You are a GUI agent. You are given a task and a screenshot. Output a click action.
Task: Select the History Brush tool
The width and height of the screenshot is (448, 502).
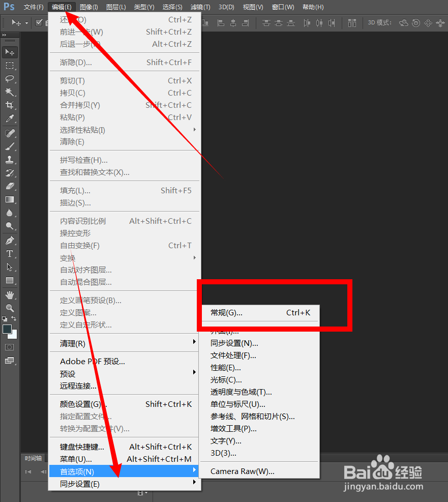(10, 173)
